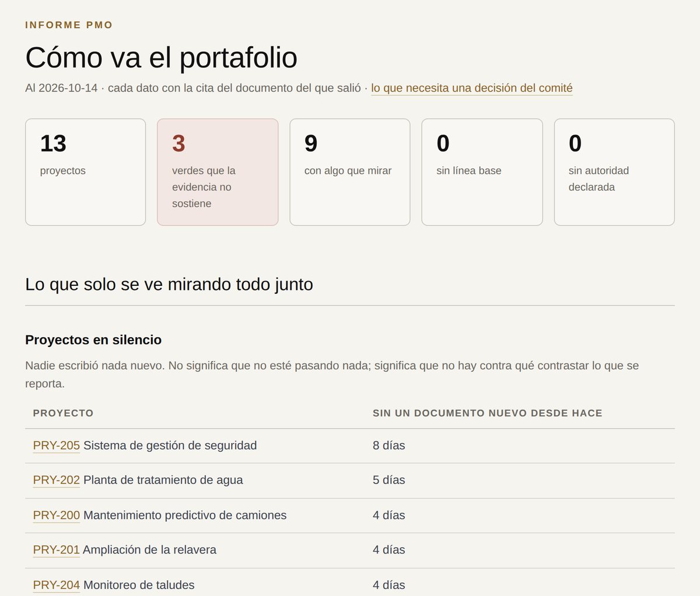Screen dimensions: 700x596
Task: Select the "verdes que la evidencia no sostiene" card
Action: tap(218, 172)
